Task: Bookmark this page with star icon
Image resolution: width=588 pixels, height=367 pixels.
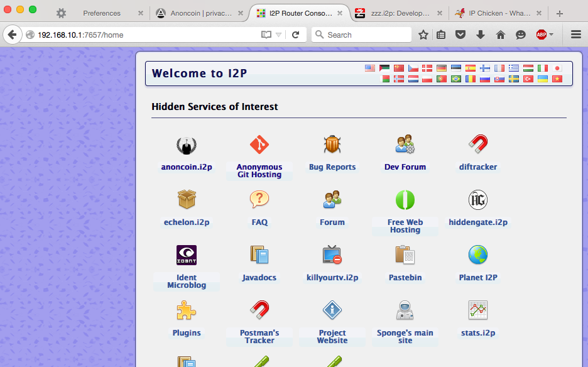Action: pos(423,35)
